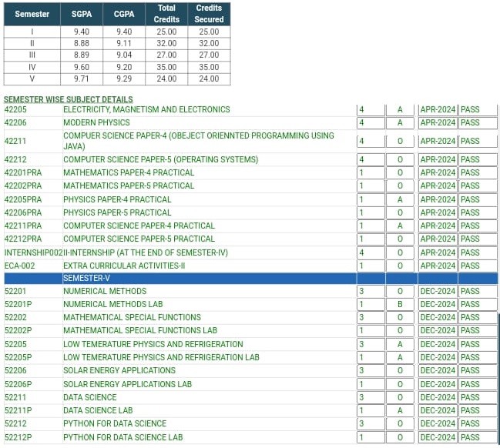Click course code 42205

(x=15, y=109)
